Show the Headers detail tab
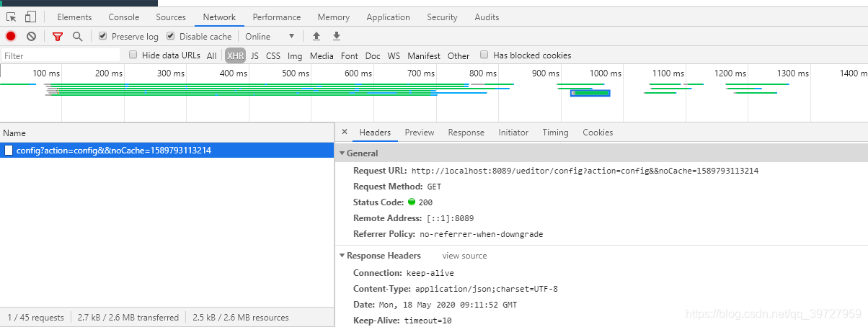The image size is (868, 327). pyautogui.click(x=375, y=133)
